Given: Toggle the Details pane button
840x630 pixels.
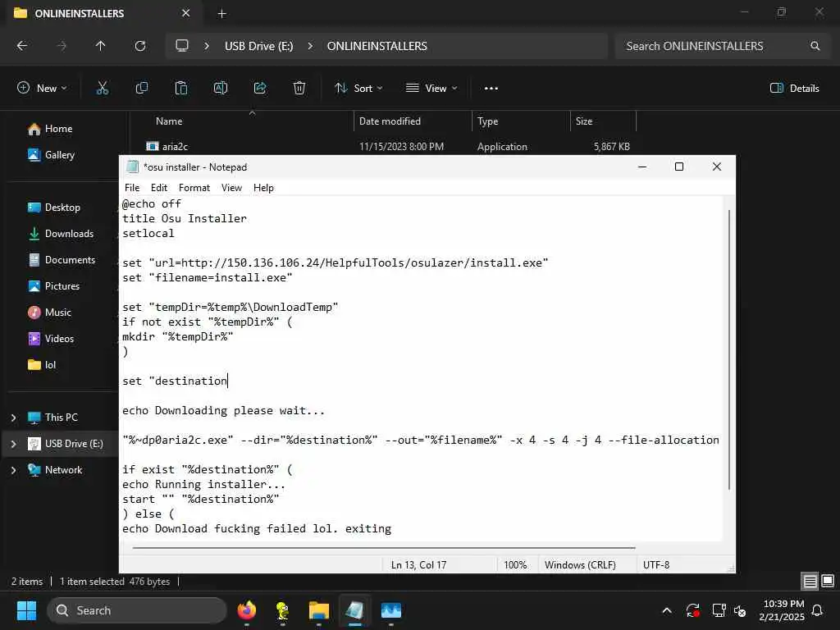Looking at the screenshot, I should (794, 89).
